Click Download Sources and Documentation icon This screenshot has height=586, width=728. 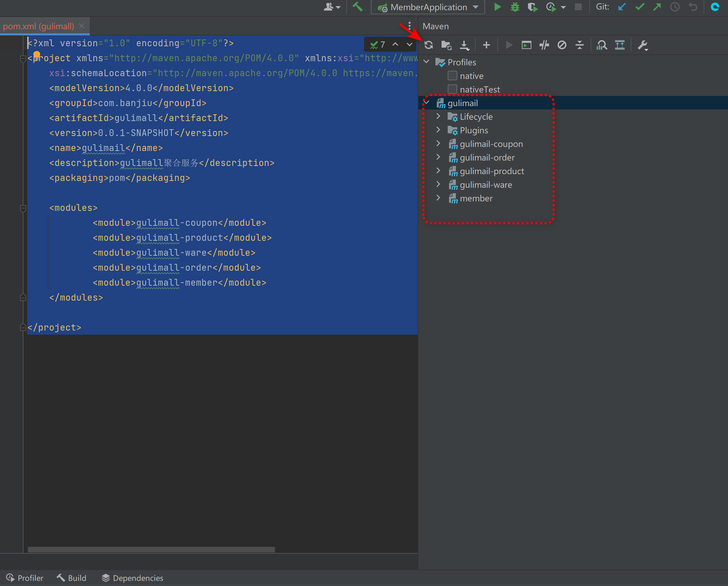pyautogui.click(x=464, y=45)
